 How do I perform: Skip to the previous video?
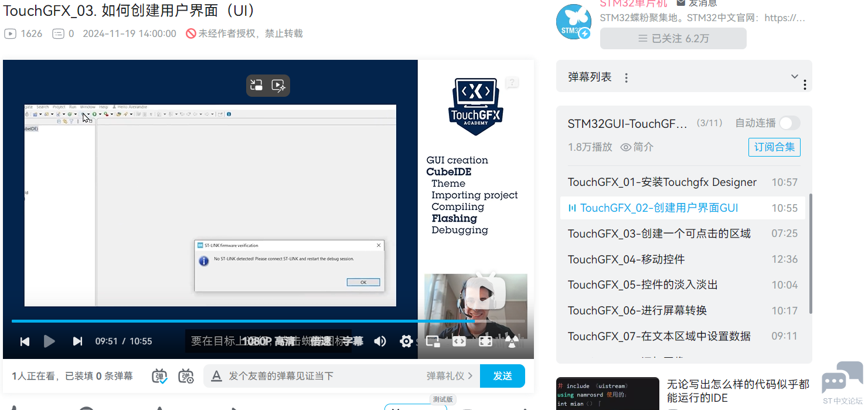coord(25,341)
